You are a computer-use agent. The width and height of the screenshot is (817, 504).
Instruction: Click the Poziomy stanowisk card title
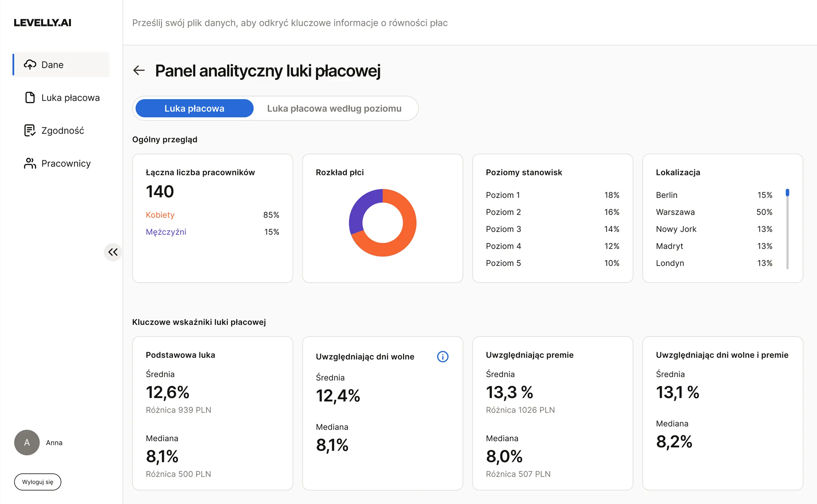click(x=524, y=172)
